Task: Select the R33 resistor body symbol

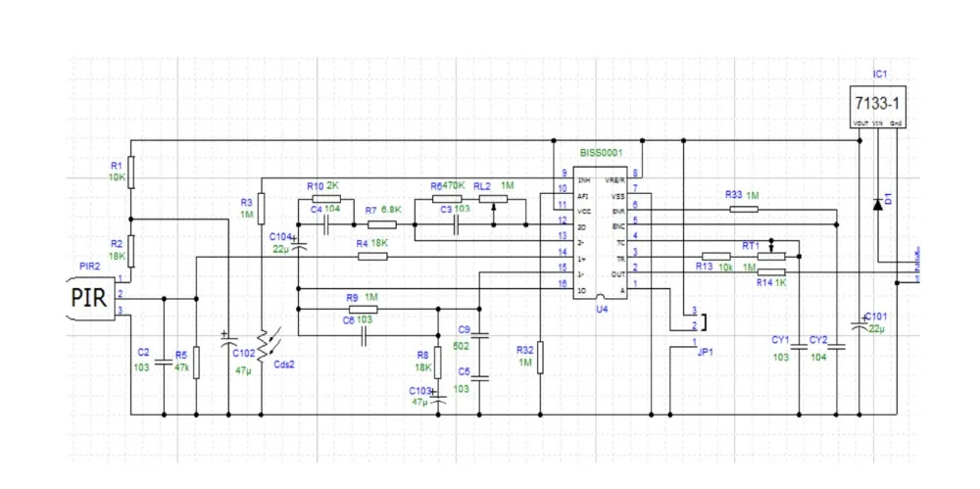Action: tap(744, 209)
